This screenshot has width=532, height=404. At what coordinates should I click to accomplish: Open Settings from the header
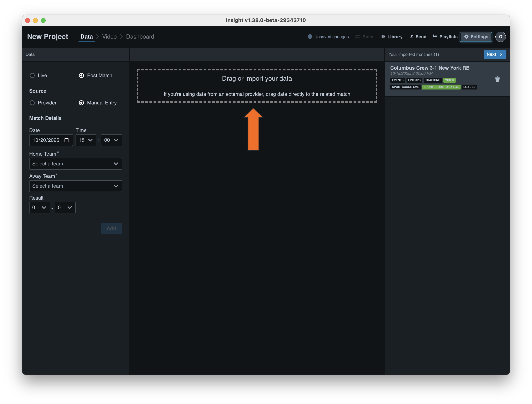tap(476, 37)
